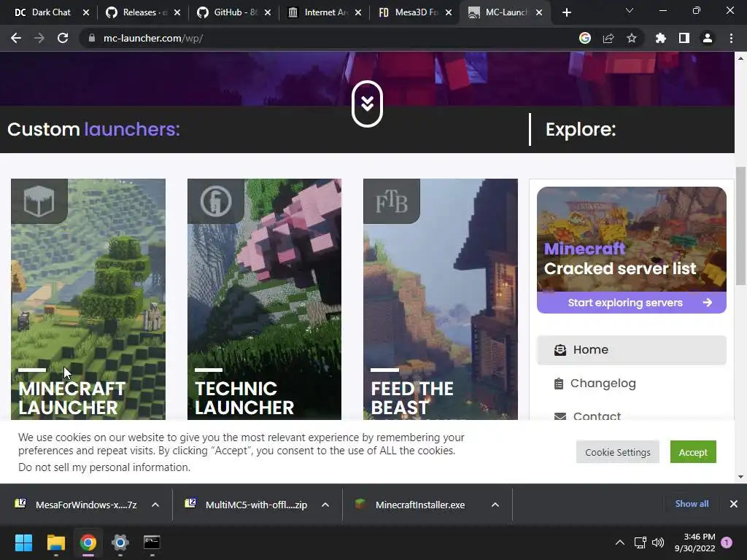The width and height of the screenshot is (747, 560).
Task: Click Start exploring servers button
Action: click(632, 303)
